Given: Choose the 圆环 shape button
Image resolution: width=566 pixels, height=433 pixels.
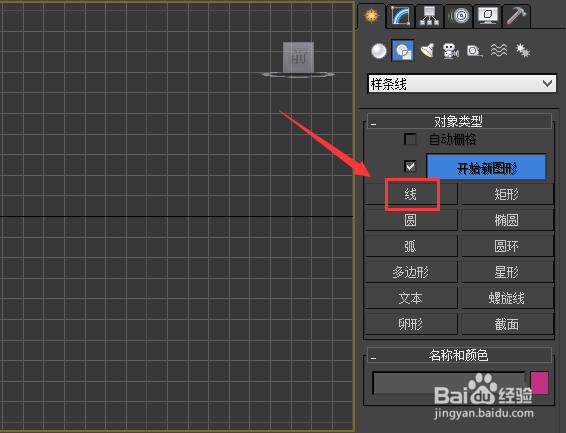Looking at the screenshot, I should tap(507, 246).
